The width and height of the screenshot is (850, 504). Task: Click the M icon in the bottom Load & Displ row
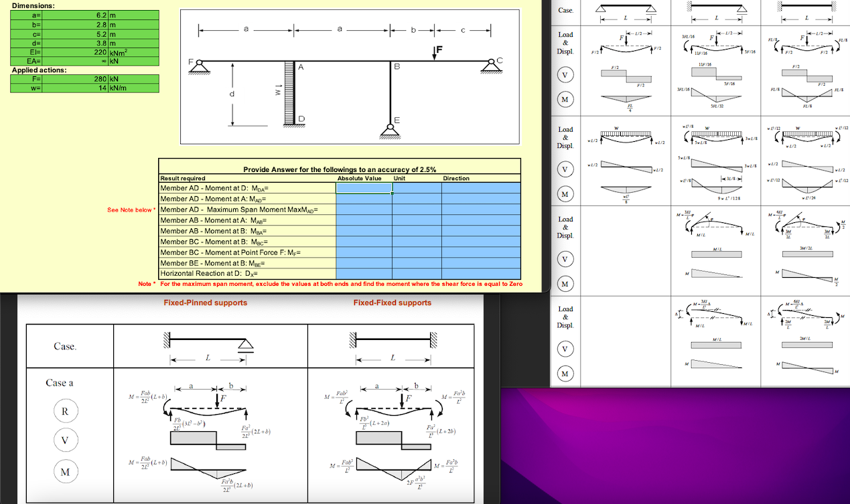(565, 373)
